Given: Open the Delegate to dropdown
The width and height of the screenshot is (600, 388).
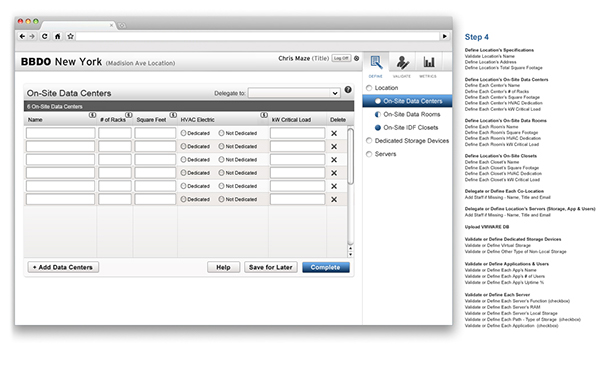Looking at the screenshot, I should point(294,93).
